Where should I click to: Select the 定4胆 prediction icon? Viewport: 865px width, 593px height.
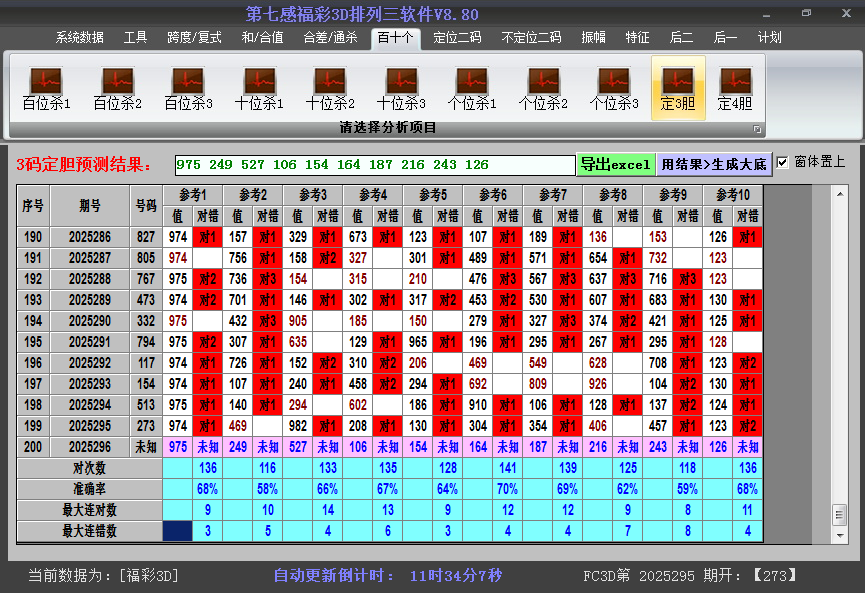(x=735, y=88)
